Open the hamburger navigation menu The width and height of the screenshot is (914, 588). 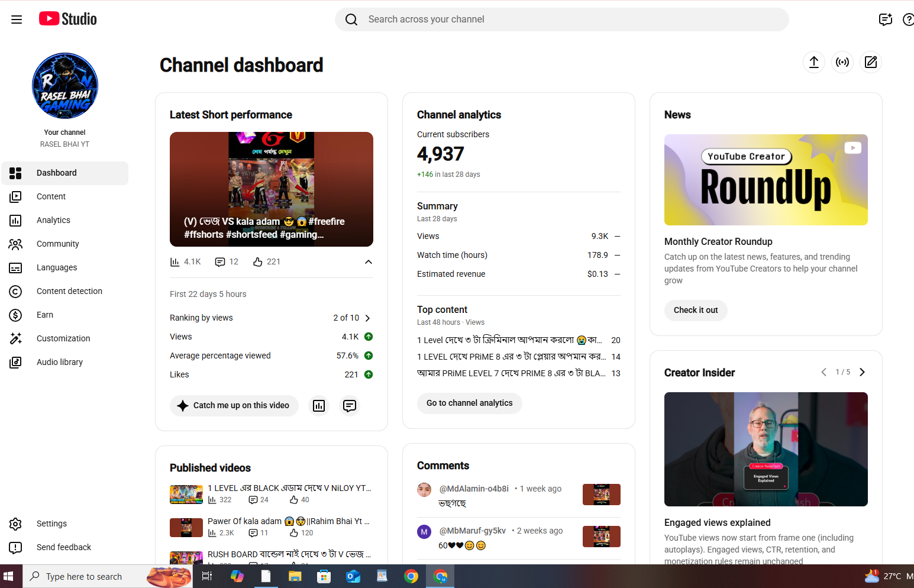pyautogui.click(x=17, y=20)
